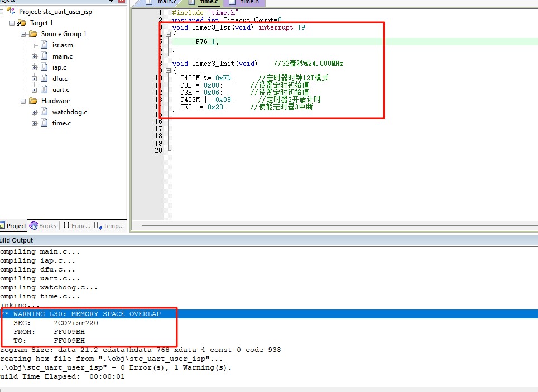This screenshot has width=538, height=392.
Task: Click the FROM FF009BH output line
Action: (49, 332)
